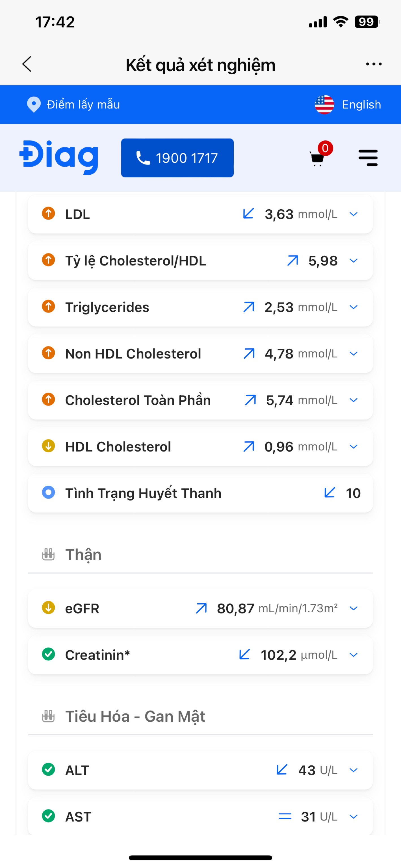Expand the HDL Cholesterol chevron

coord(354,447)
